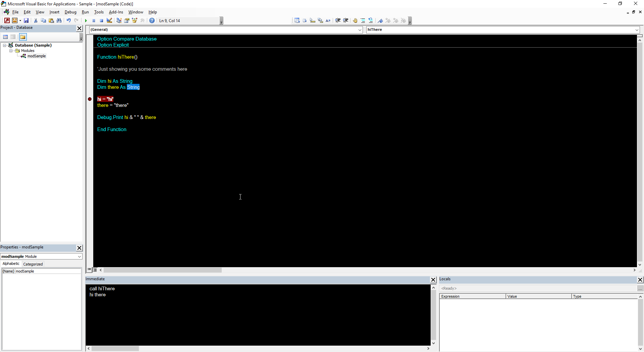Click the Break pause icon in toolbar

pyautogui.click(x=94, y=21)
